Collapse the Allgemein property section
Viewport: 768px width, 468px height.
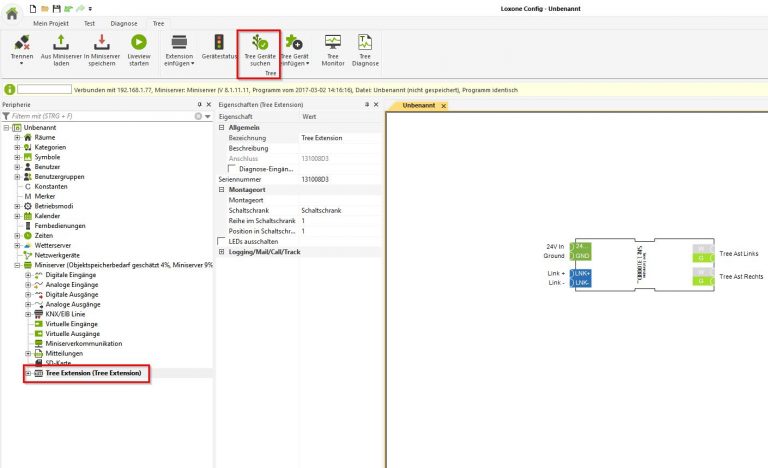pos(222,128)
